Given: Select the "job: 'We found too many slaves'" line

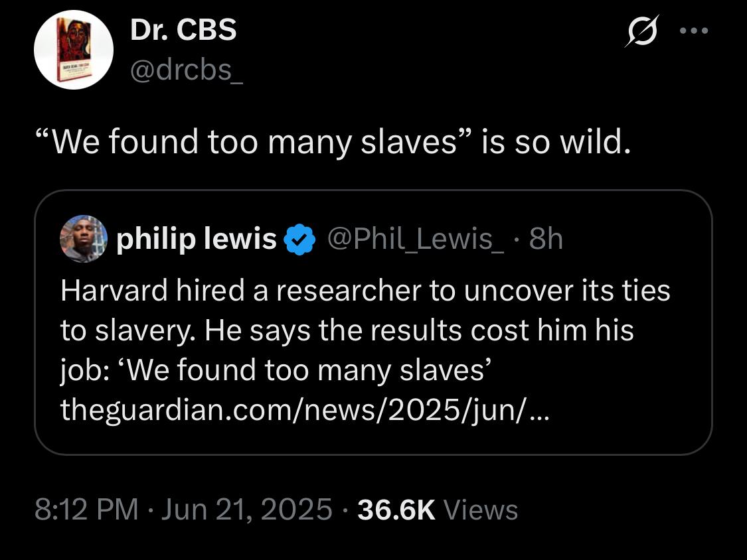Looking at the screenshot, I should pyautogui.click(x=276, y=370).
